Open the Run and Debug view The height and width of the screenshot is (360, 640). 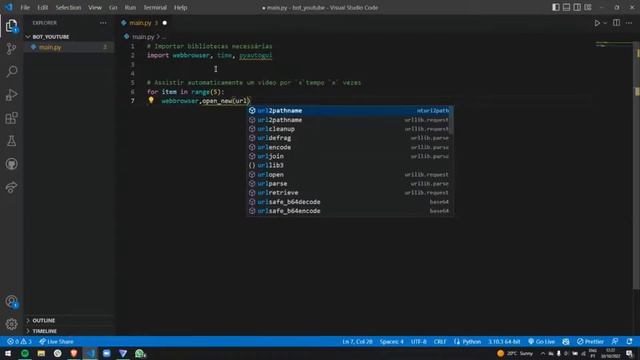[11, 95]
